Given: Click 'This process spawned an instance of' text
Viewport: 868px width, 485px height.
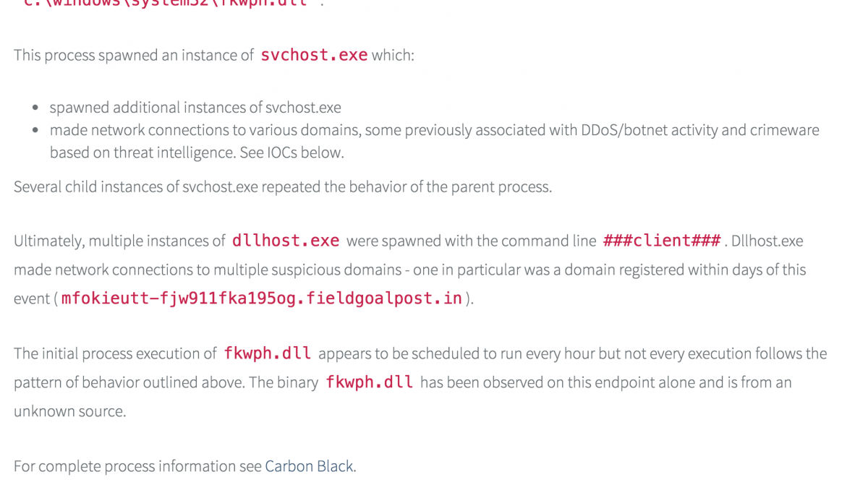Looking at the screenshot, I should pyautogui.click(x=134, y=56).
